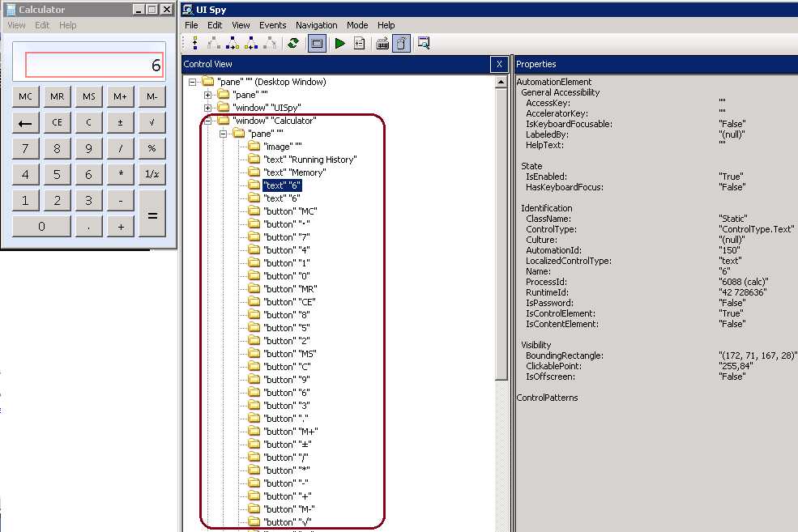
Task: Click the navigate-to-previous-sibling toolbar icon
Action: [x=251, y=44]
